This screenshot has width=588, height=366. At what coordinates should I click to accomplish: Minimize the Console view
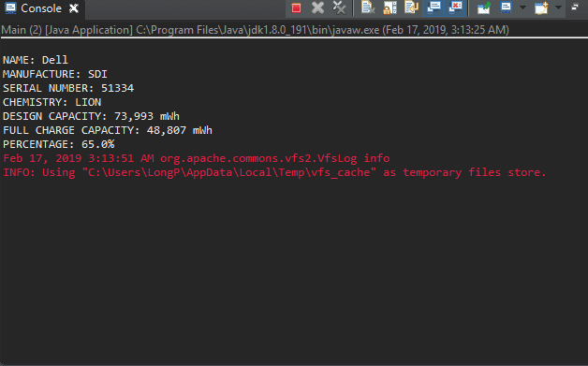575,7
